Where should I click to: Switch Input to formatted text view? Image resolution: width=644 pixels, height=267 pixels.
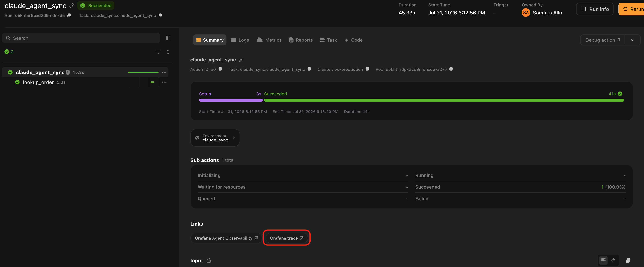(603, 260)
